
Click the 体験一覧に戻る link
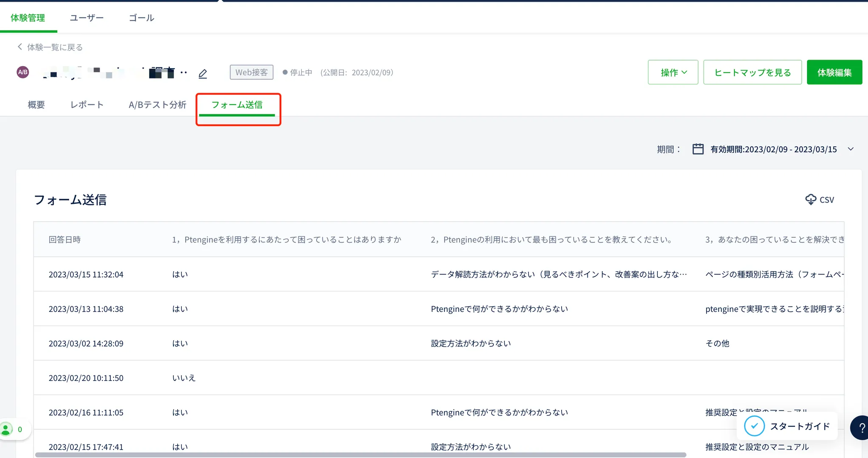55,47
